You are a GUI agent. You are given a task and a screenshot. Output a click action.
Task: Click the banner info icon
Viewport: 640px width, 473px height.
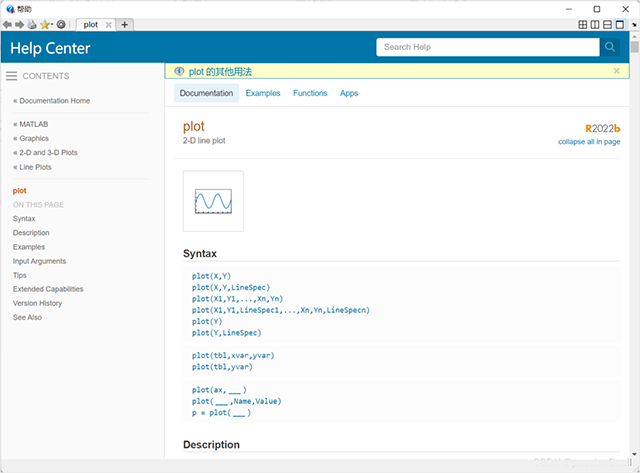(x=179, y=71)
